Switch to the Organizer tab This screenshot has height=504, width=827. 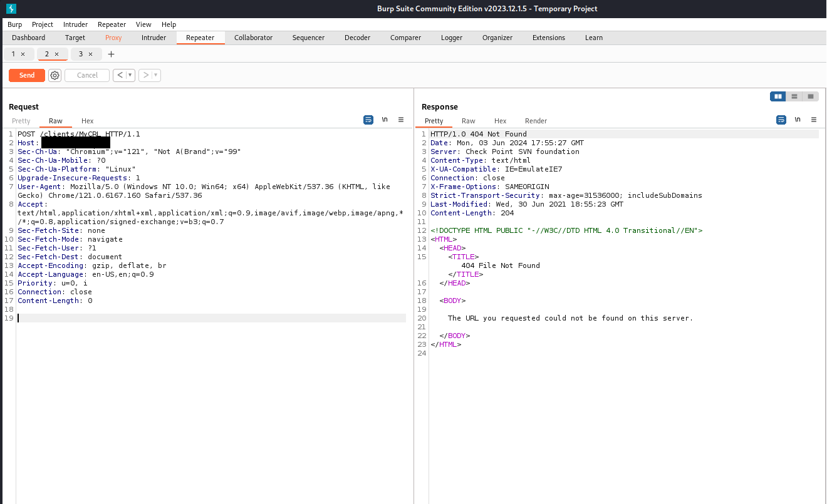click(497, 38)
